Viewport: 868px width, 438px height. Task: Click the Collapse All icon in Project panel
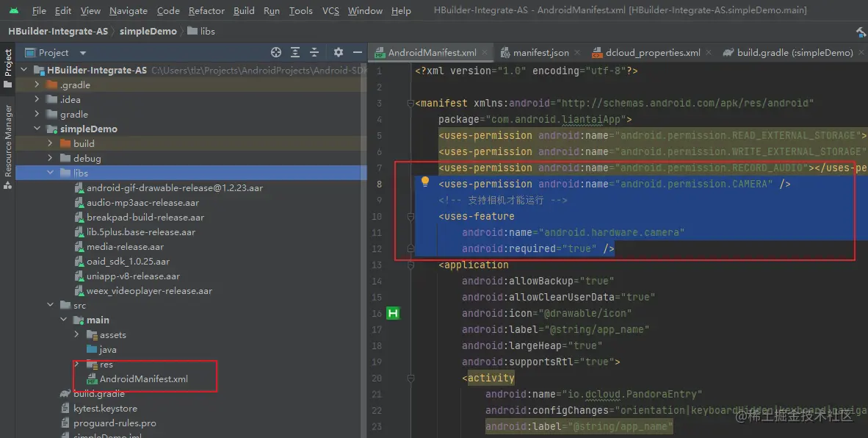(x=314, y=53)
